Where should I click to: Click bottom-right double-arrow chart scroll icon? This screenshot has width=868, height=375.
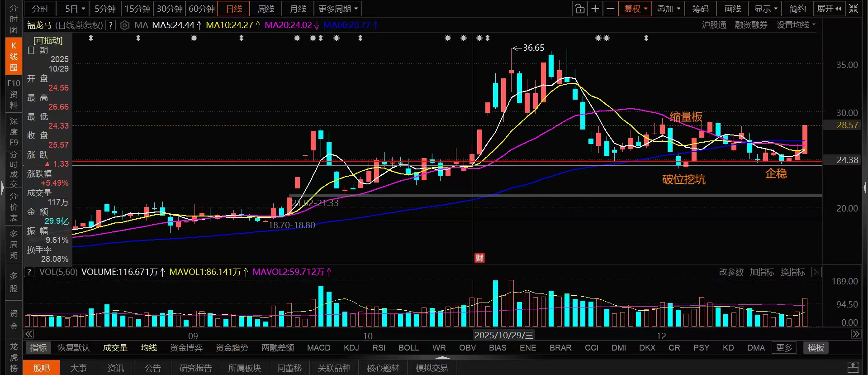click(856, 334)
